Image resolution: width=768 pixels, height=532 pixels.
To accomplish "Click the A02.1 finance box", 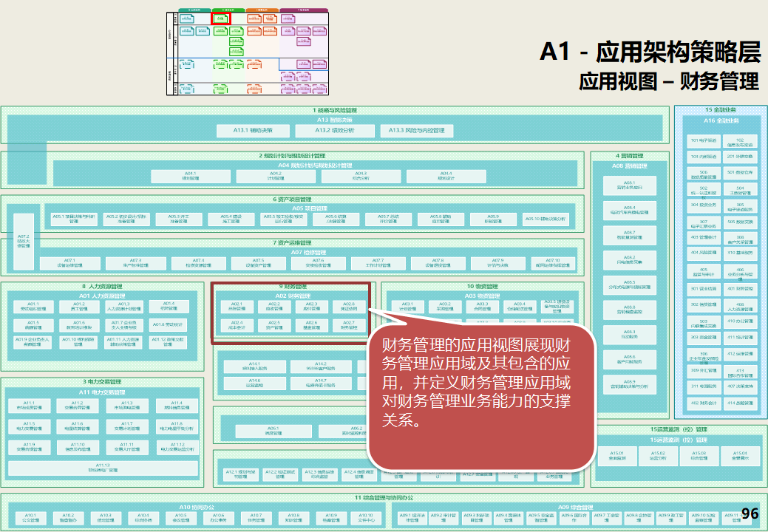I will pos(237,307).
